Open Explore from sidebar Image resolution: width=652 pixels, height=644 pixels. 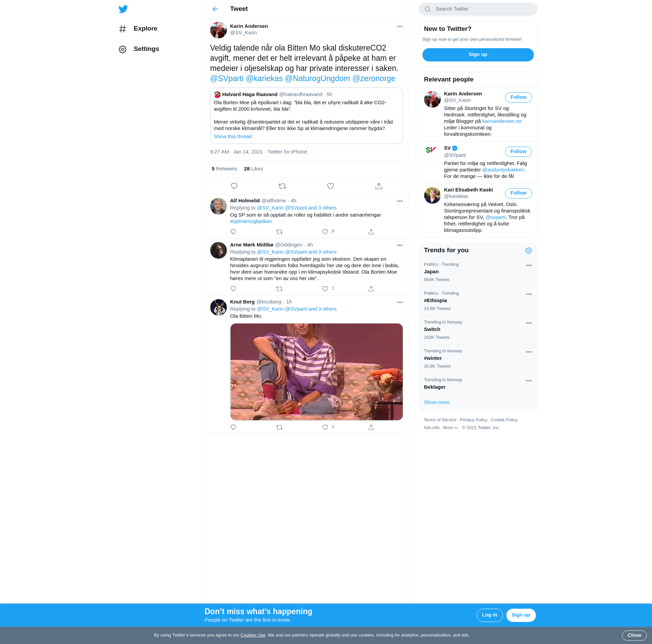[x=145, y=29]
